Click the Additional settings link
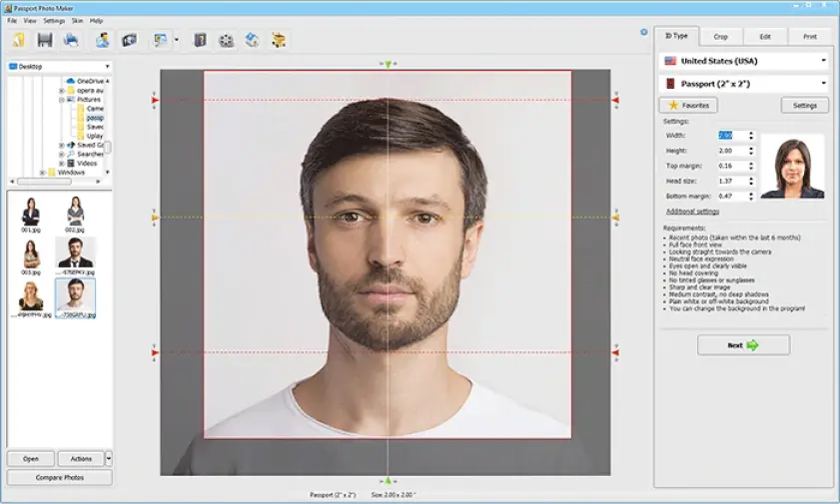This screenshot has width=840, height=504. click(692, 212)
